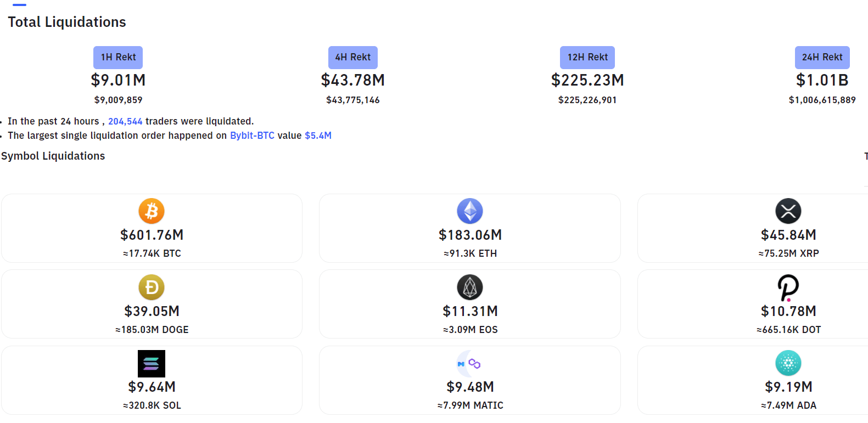868x423 pixels.
Task: Select the 12H Rekt button
Action: point(587,57)
